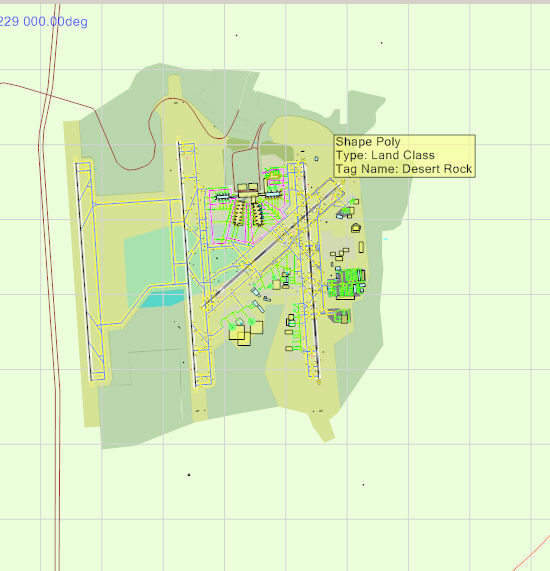Click the small cyan mark east of airport
This screenshot has width=550, height=571.
click(x=386, y=239)
